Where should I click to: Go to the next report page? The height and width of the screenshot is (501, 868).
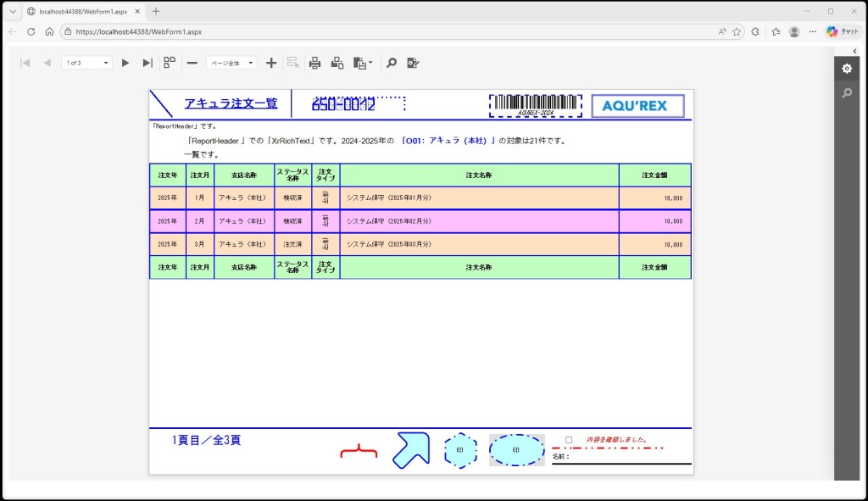[x=125, y=63]
